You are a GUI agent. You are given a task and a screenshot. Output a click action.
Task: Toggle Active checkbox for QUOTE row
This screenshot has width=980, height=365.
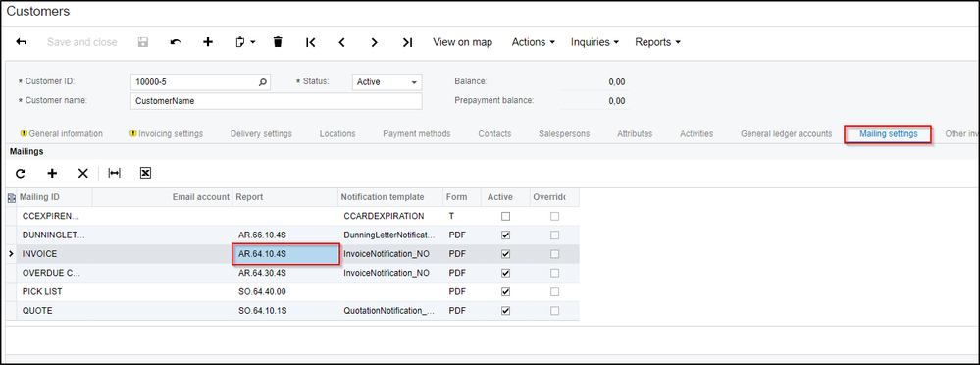pyautogui.click(x=505, y=311)
